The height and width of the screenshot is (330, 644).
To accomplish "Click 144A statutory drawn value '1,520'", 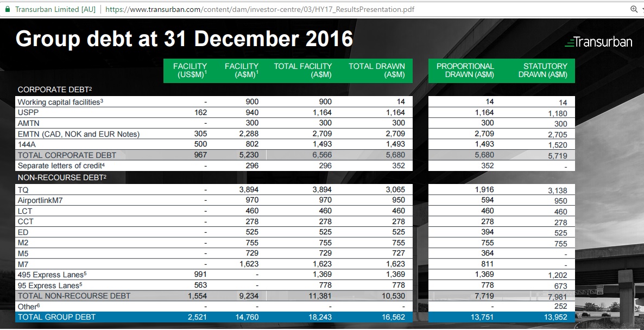I will (558, 145).
